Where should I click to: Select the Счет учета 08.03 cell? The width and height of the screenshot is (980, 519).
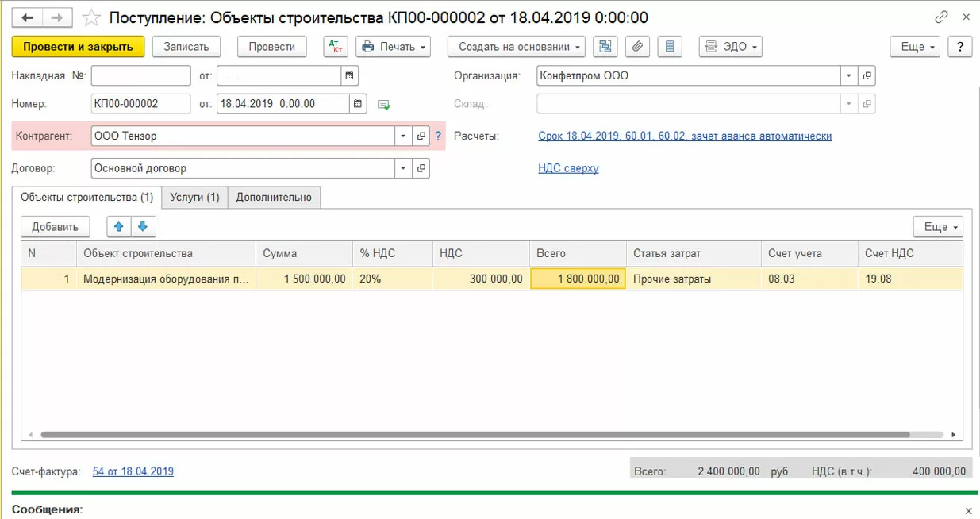809,279
